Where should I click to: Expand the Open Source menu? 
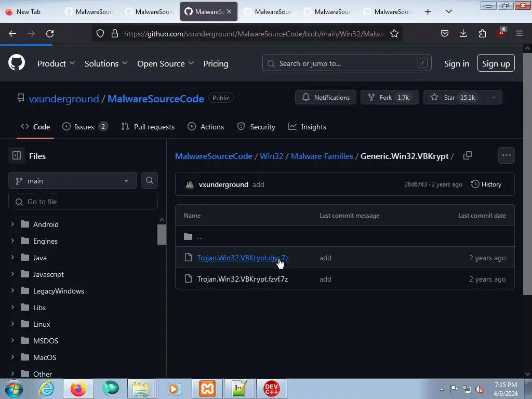(x=166, y=63)
